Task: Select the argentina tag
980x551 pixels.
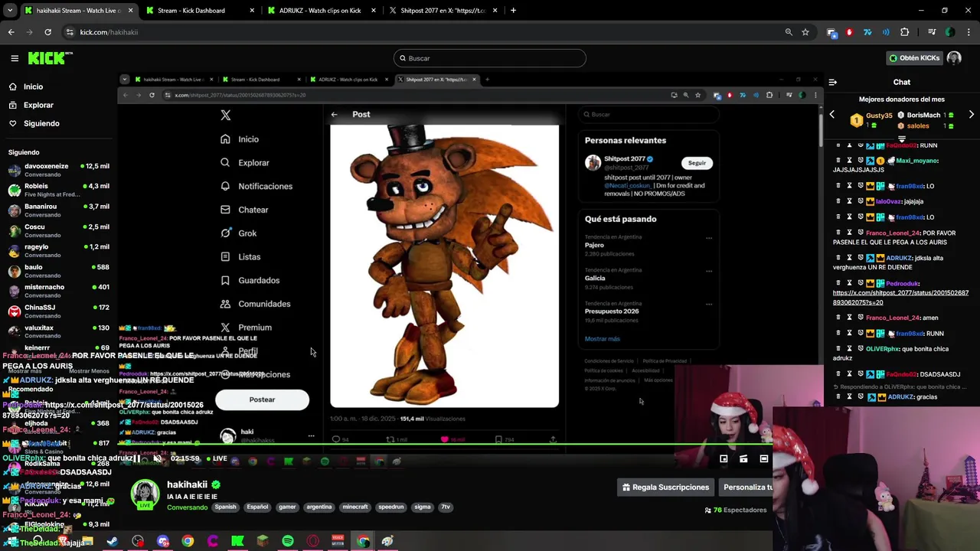Action: point(319,507)
